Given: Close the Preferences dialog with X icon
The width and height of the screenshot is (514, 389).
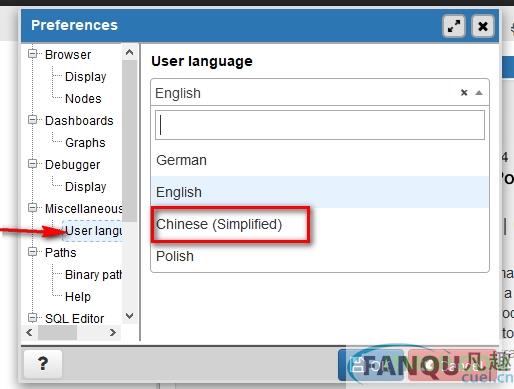Looking at the screenshot, I should [x=483, y=26].
